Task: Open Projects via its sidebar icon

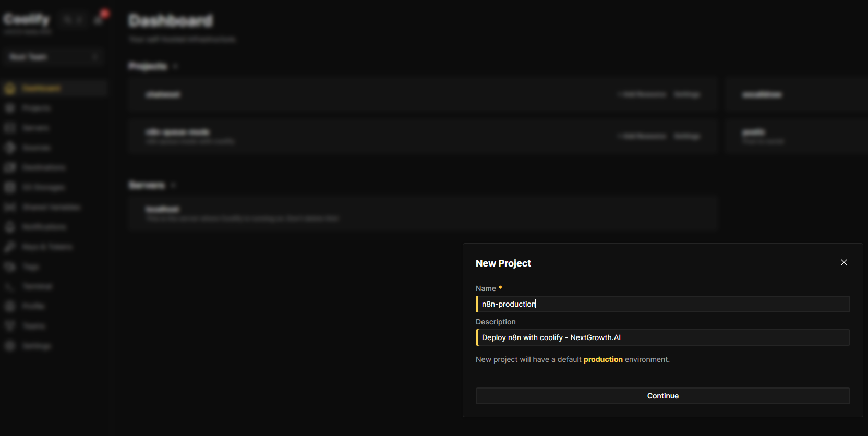Action: tap(10, 108)
